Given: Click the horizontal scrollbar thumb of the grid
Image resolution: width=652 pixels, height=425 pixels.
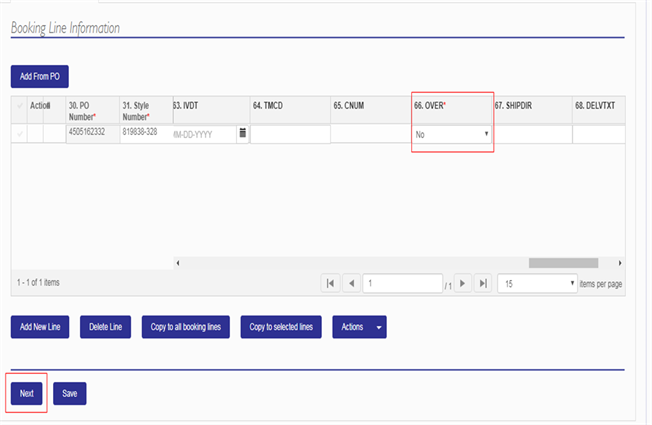Looking at the screenshot, I should click(563, 263).
